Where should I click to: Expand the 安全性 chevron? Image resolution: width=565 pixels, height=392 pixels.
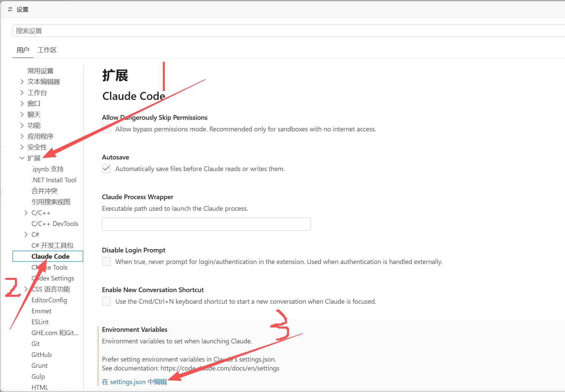click(x=22, y=147)
